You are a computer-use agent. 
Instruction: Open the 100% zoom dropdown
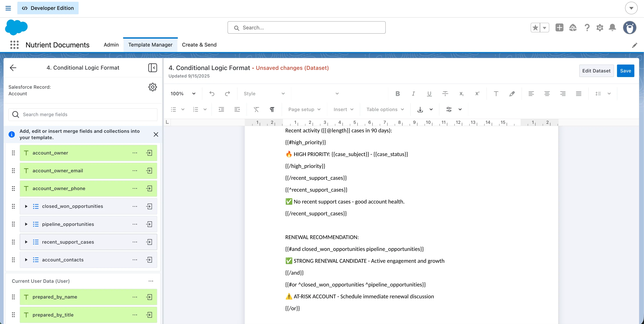click(x=183, y=94)
